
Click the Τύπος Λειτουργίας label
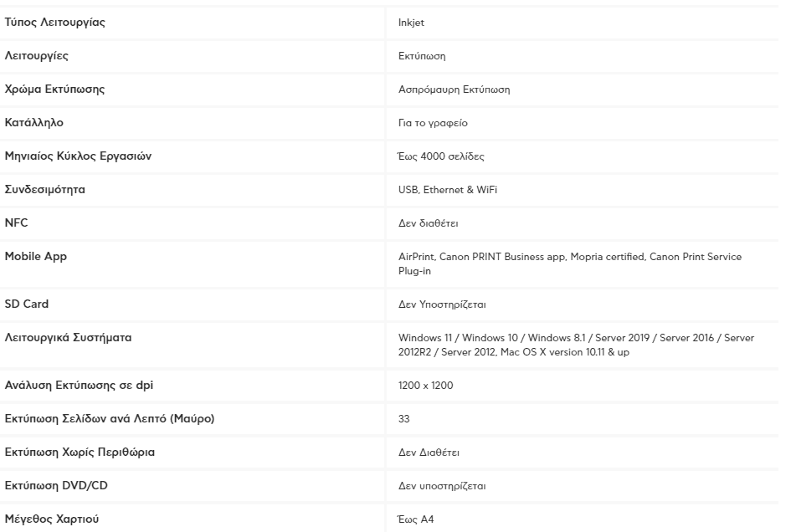pyautogui.click(x=55, y=23)
